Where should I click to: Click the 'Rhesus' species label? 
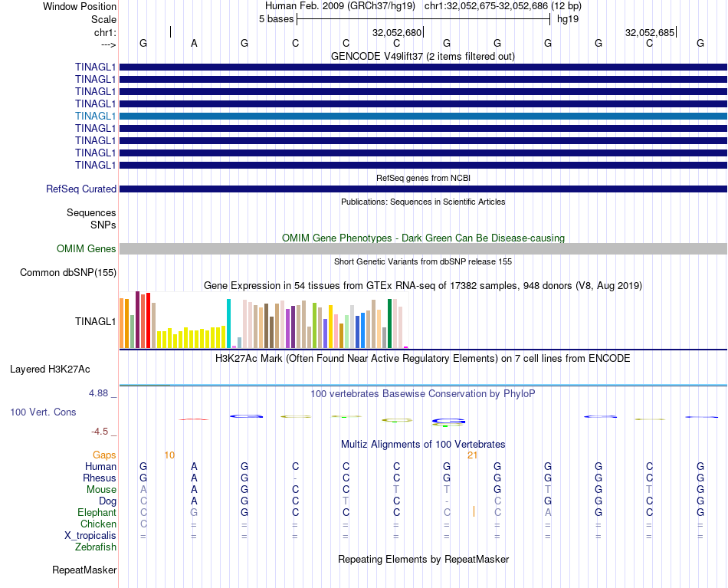[x=100, y=478]
